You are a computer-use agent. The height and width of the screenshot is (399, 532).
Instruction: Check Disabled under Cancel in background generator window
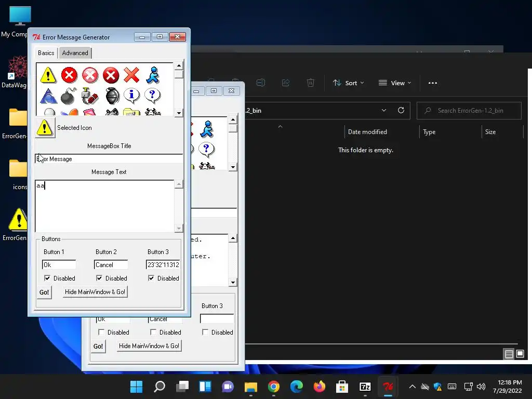coord(153,332)
